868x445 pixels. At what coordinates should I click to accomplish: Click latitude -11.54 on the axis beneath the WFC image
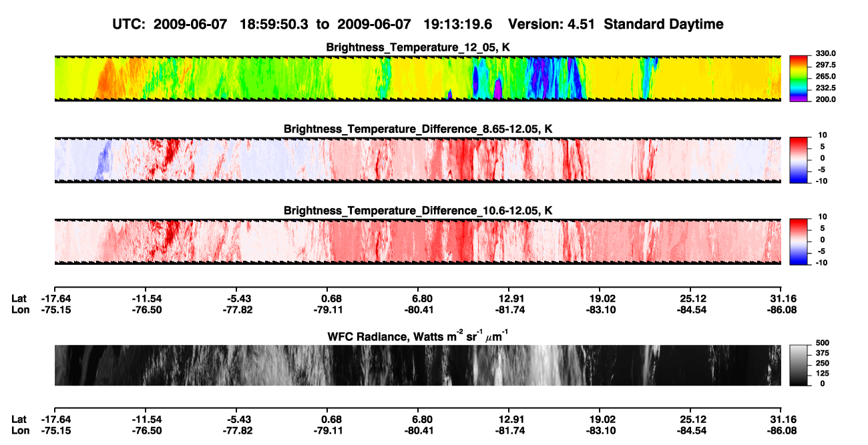click(x=147, y=420)
